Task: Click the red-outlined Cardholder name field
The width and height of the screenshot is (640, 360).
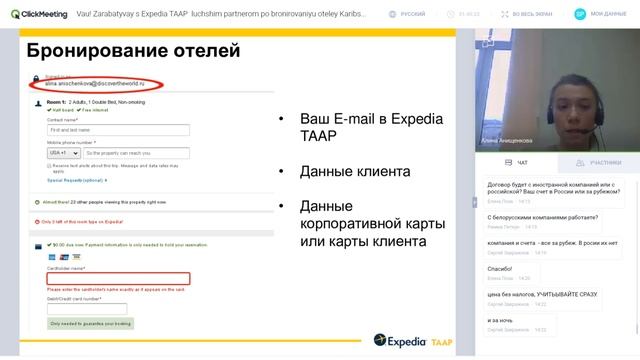Action: click(118, 279)
